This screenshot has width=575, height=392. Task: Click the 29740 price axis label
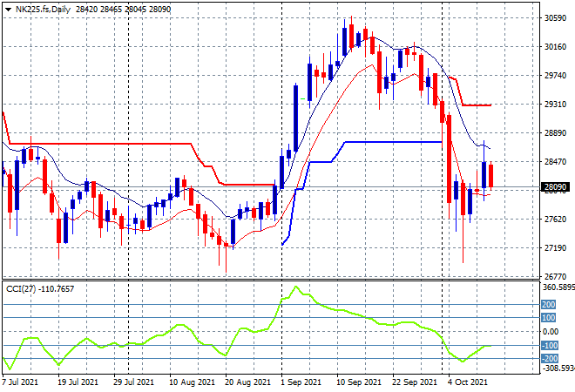(x=555, y=76)
